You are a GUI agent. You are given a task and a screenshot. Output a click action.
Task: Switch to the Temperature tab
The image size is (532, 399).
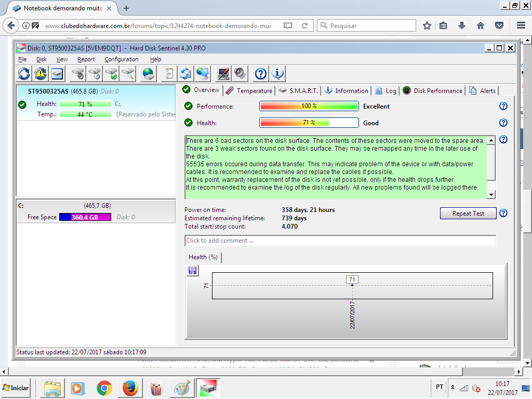249,90
